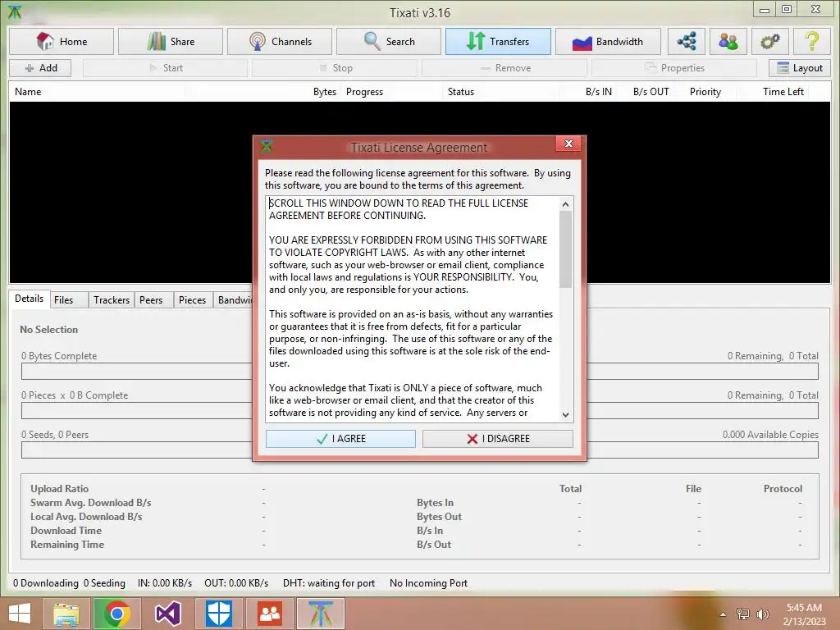Click I AGREE in license dialog
The width and height of the screenshot is (840, 630).
[x=340, y=439]
